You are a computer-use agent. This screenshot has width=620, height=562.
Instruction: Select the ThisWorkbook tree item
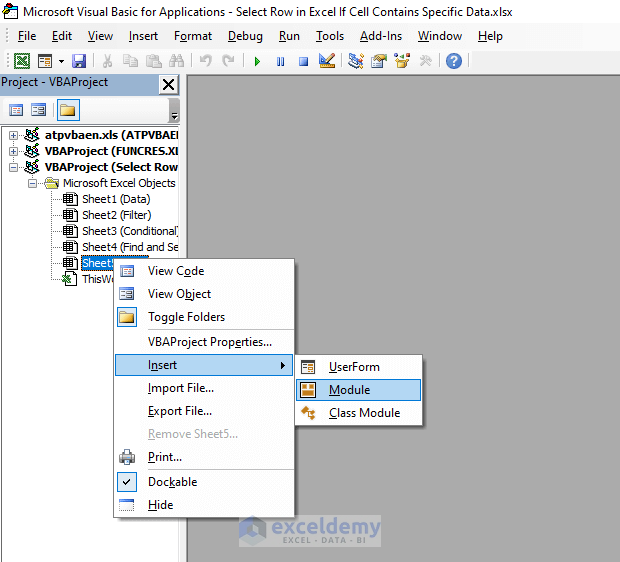click(98, 279)
